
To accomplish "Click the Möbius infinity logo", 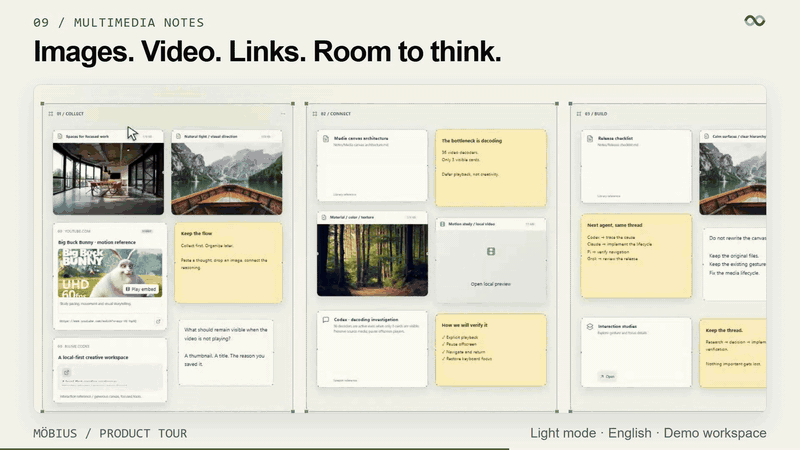I will coord(755,20).
